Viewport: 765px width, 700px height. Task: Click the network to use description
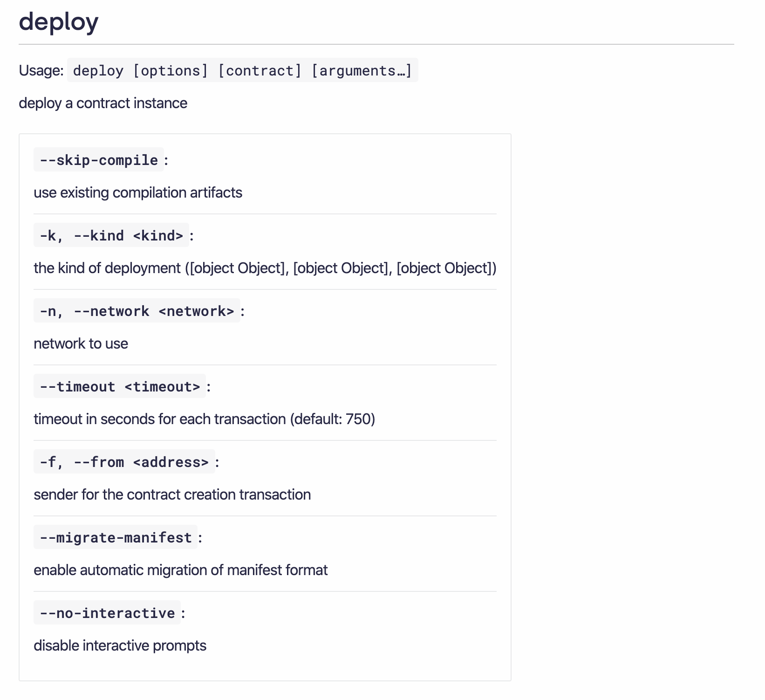click(x=81, y=343)
